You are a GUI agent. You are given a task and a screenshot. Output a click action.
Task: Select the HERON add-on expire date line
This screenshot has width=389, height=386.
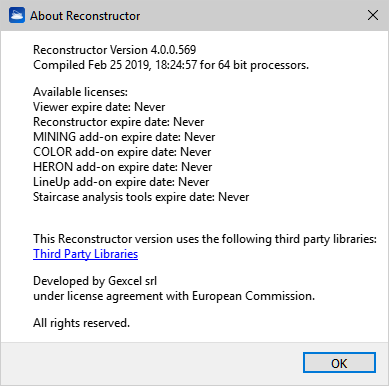pos(122,167)
